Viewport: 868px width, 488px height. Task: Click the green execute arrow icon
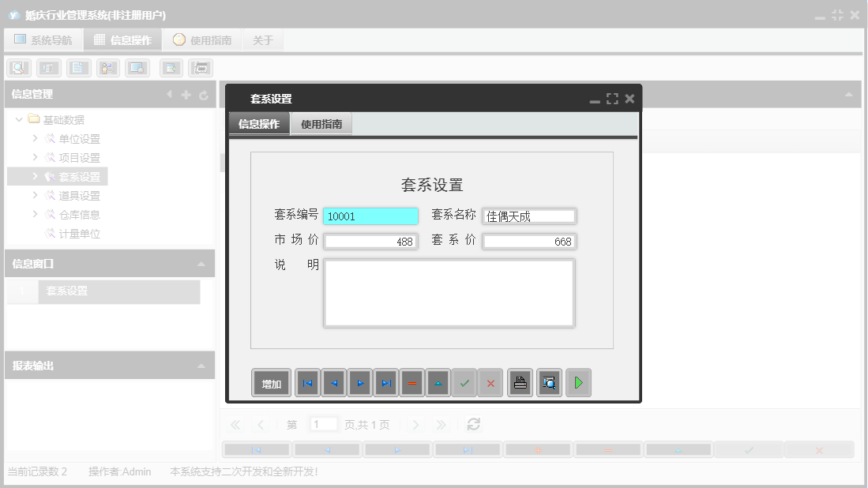pyautogui.click(x=577, y=382)
